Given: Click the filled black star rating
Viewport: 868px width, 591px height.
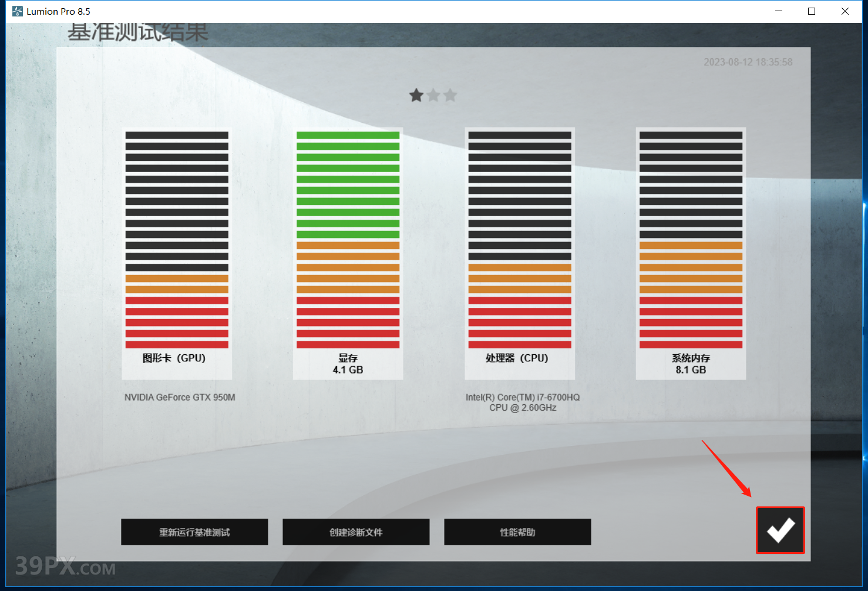Looking at the screenshot, I should 416,95.
